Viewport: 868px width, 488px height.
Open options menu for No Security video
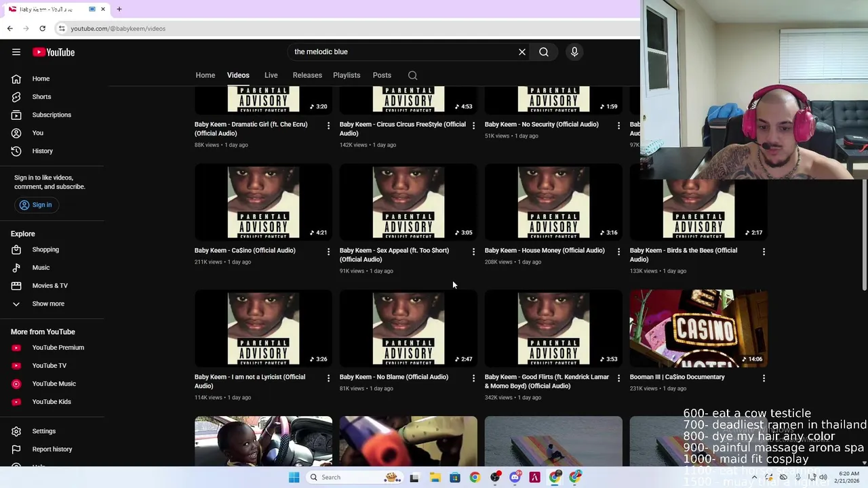(618, 125)
